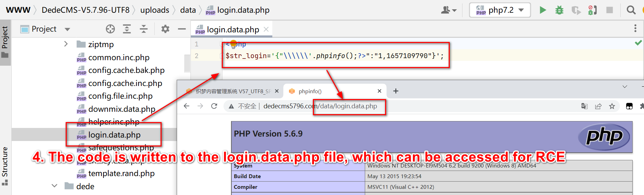Click the Build Date value cell
The width and height of the screenshot is (644, 195).
499,176
